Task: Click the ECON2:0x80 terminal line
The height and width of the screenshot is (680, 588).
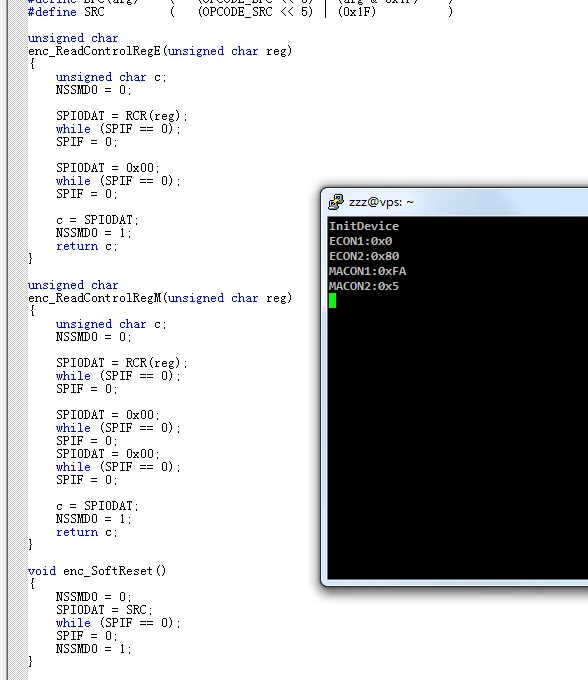Action: 364,256
